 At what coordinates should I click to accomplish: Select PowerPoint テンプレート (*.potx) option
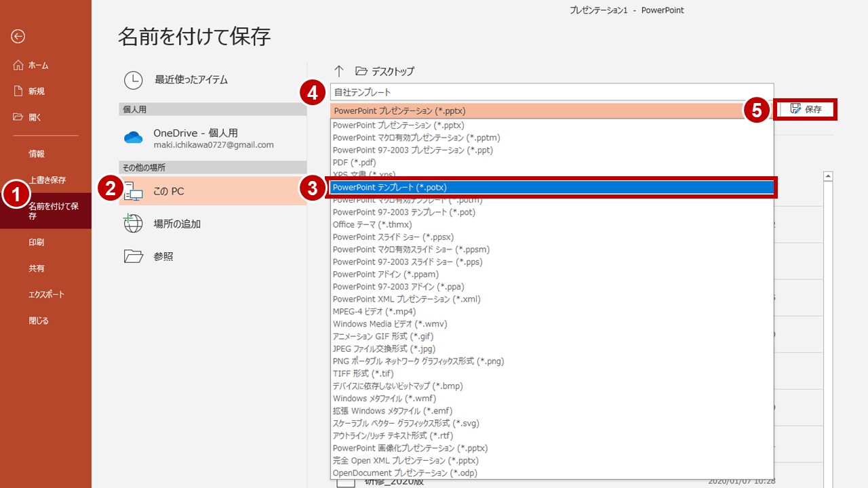click(x=552, y=188)
